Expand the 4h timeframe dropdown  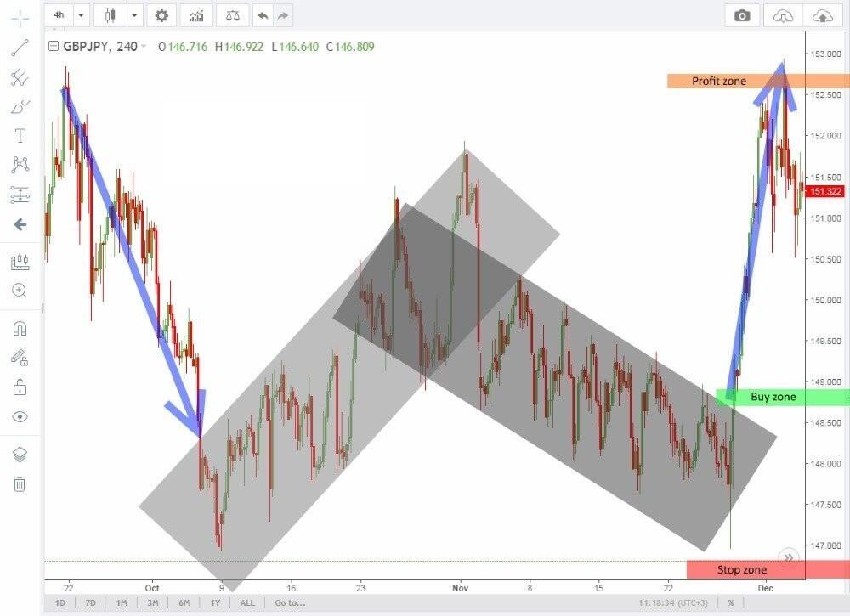(81, 15)
